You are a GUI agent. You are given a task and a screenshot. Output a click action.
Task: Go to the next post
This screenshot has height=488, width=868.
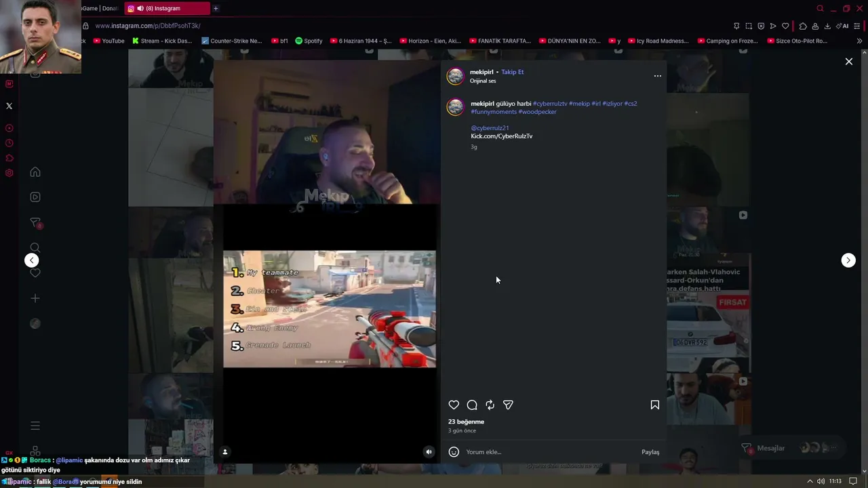pyautogui.click(x=848, y=260)
